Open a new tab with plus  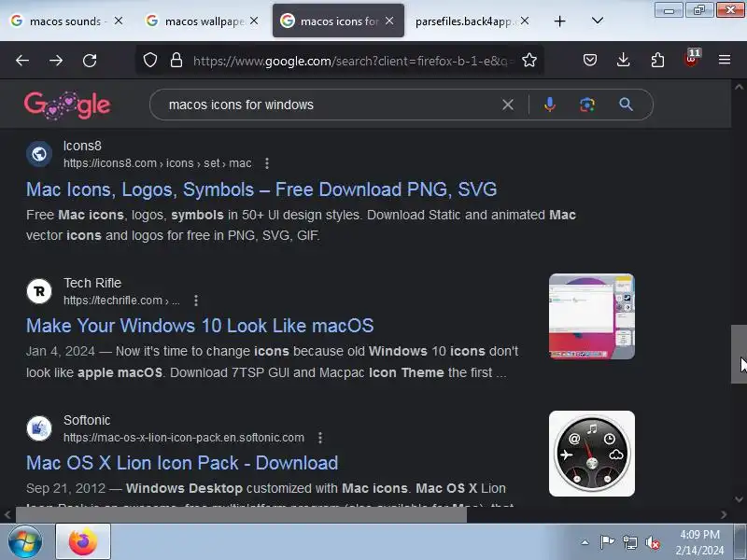[x=560, y=21]
